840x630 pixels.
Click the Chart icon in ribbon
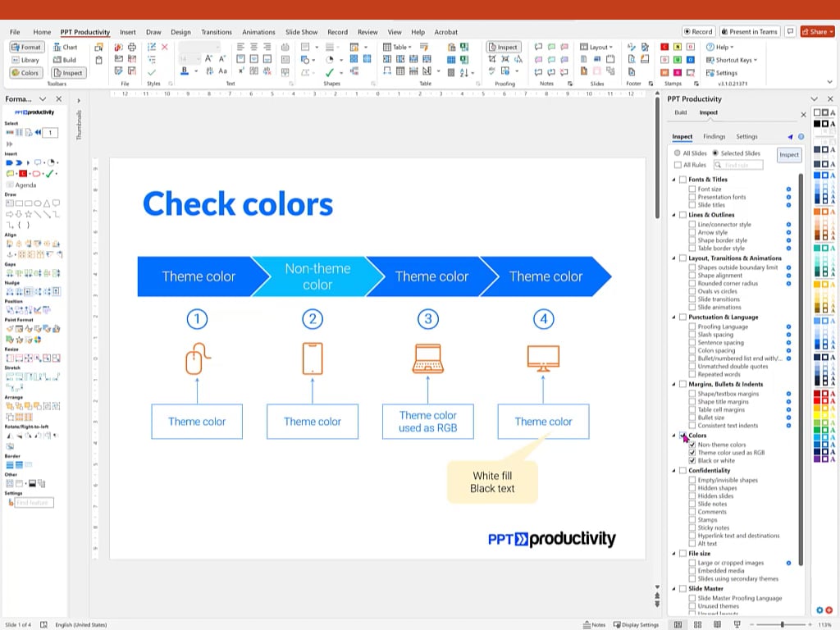(66, 47)
